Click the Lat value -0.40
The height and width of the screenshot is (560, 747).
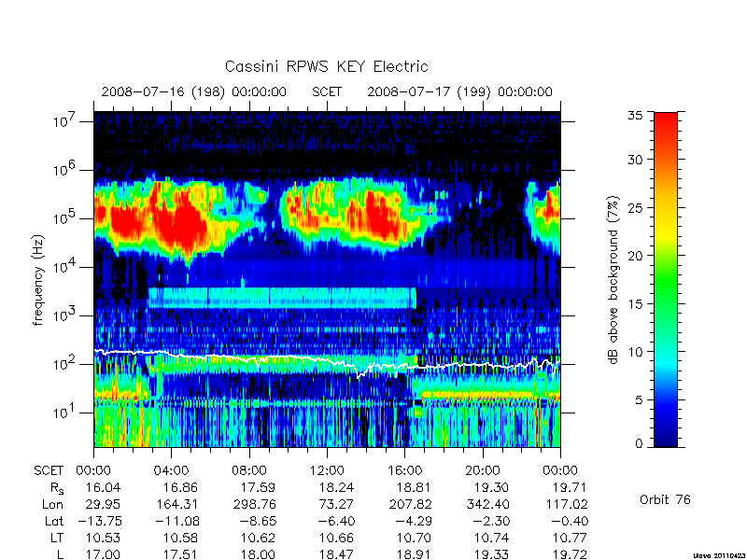(x=570, y=521)
